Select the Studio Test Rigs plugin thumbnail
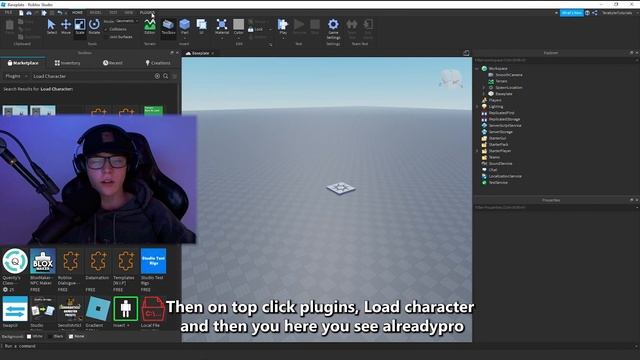This screenshot has height=360, width=640. pyautogui.click(x=153, y=261)
